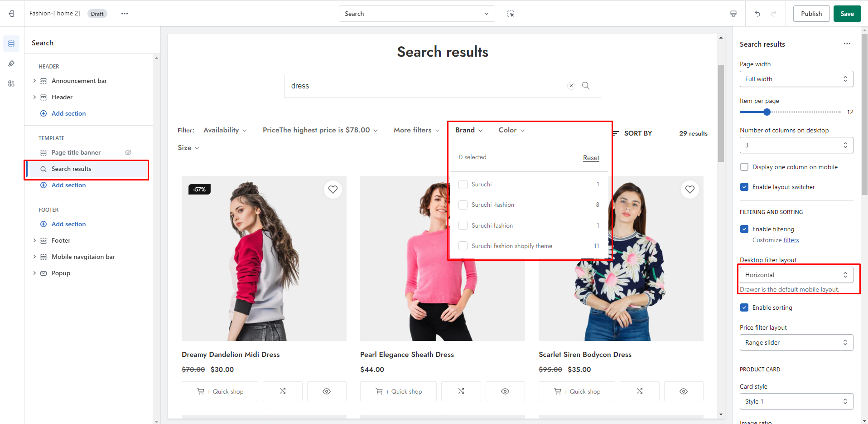Open Desktop filter layout Horizontal dropdown
This screenshot has height=424, width=868.
click(x=796, y=275)
